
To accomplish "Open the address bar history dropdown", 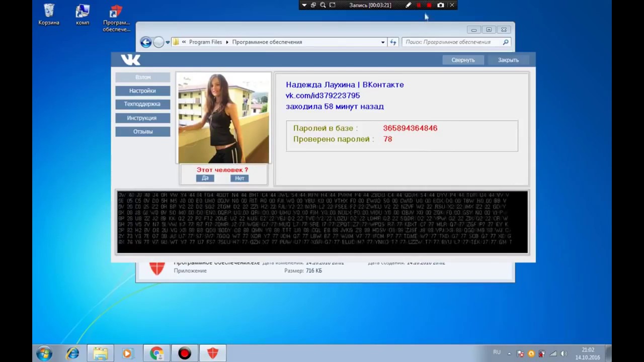I will pos(383,42).
